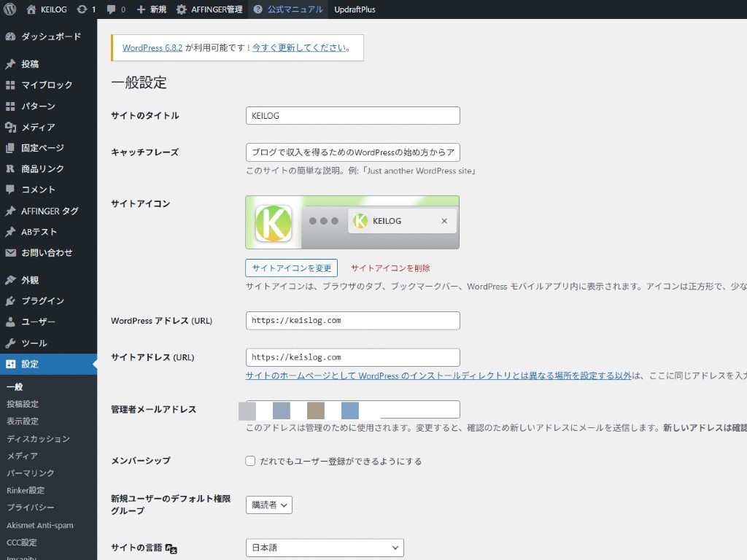Click サイトアイコンを変更 button
747x560 pixels.
[x=292, y=268]
